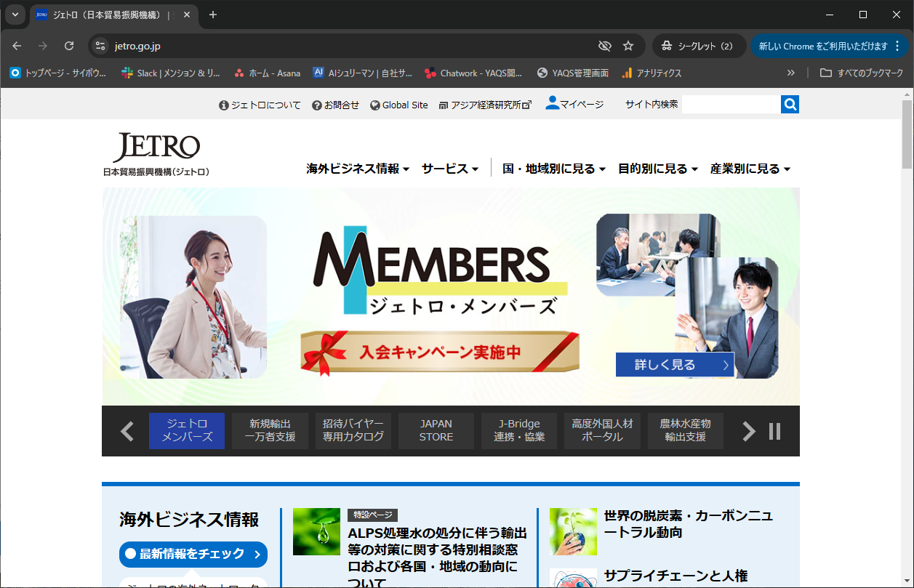The image size is (914, 588).
Task: Open the YAQS管理画面 bookmark
Action: tap(572, 73)
